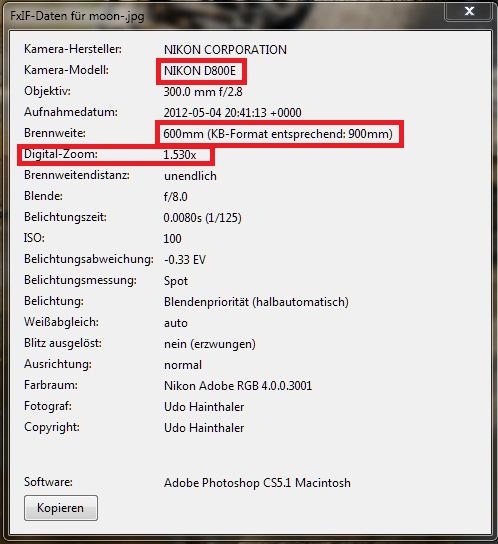This screenshot has width=498, height=544.
Task: Click the 'nein (erzwungen)' flash value
Action: tap(210, 344)
